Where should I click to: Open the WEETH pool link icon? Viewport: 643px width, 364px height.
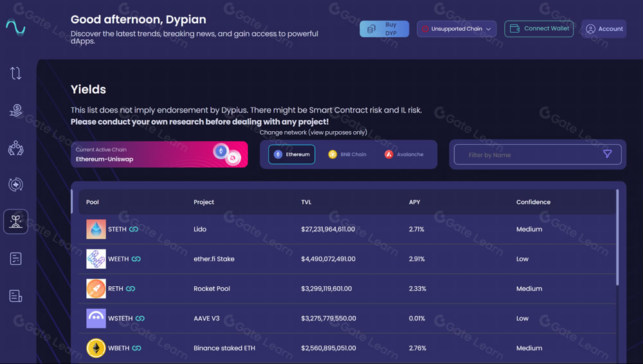tap(136, 259)
